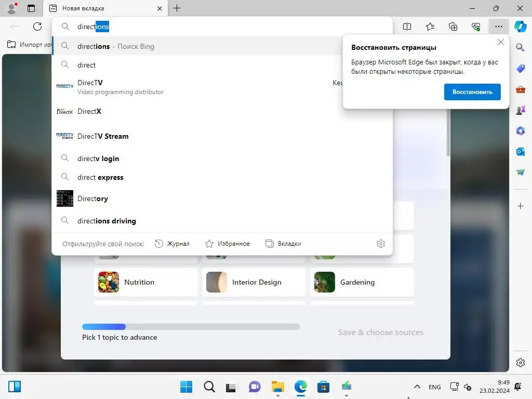Open the sidebar Games chess icon
This screenshot has width=532, height=399.
click(520, 110)
